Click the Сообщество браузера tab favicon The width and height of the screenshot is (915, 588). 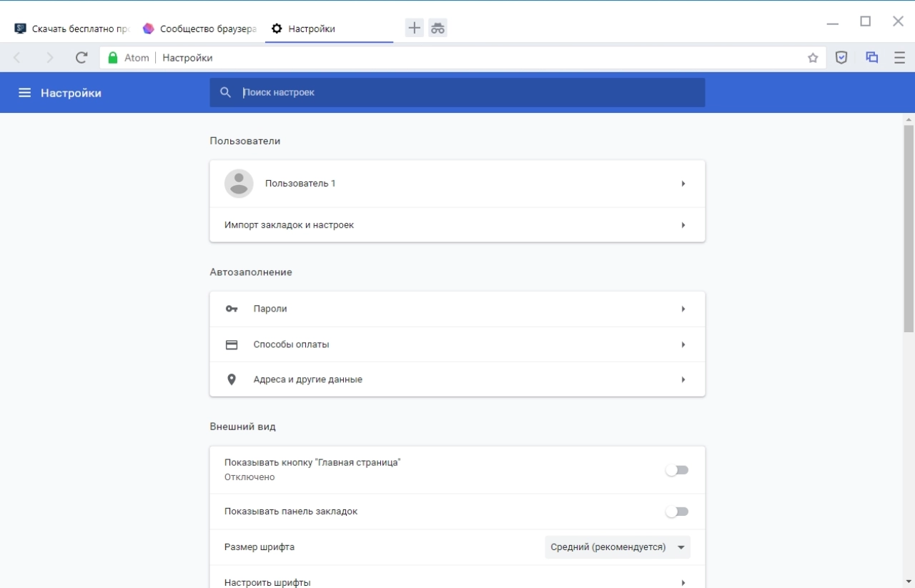[x=149, y=29]
